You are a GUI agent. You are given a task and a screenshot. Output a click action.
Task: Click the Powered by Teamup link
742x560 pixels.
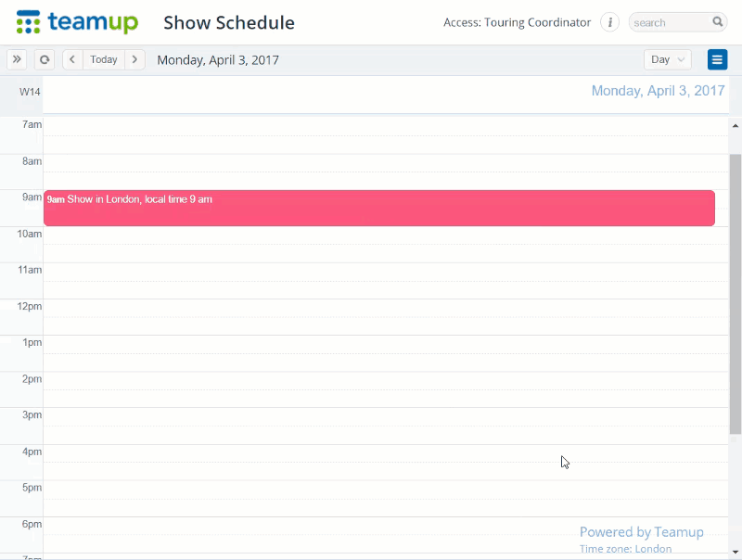tap(642, 531)
